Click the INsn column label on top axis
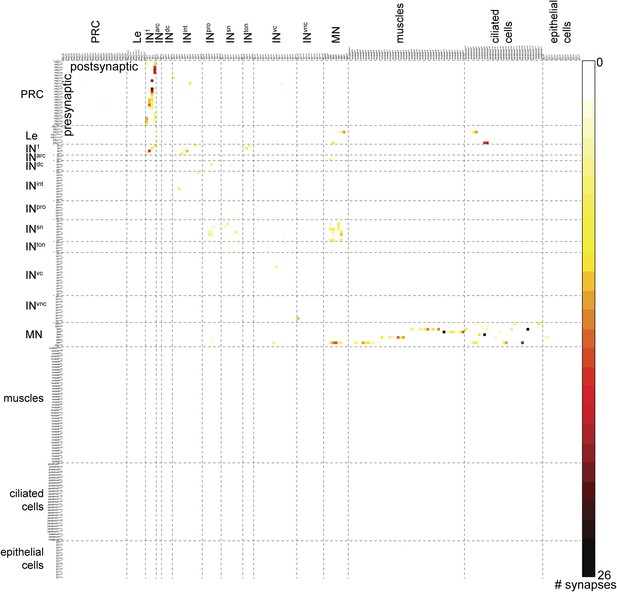This screenshot has width=617, height=592. point(230,34)
